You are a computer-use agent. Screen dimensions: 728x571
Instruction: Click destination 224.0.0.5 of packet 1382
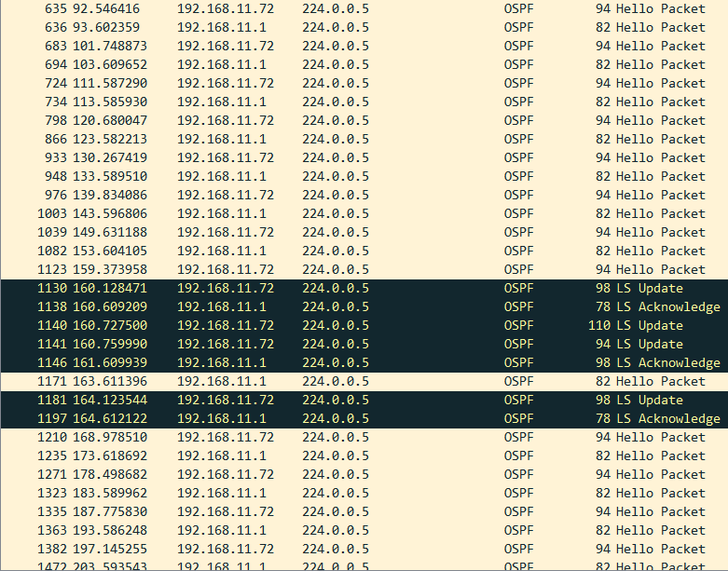336,549
